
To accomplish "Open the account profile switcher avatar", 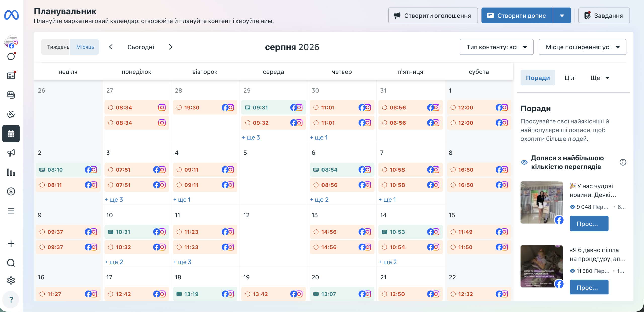I will [x=11, y=42].
